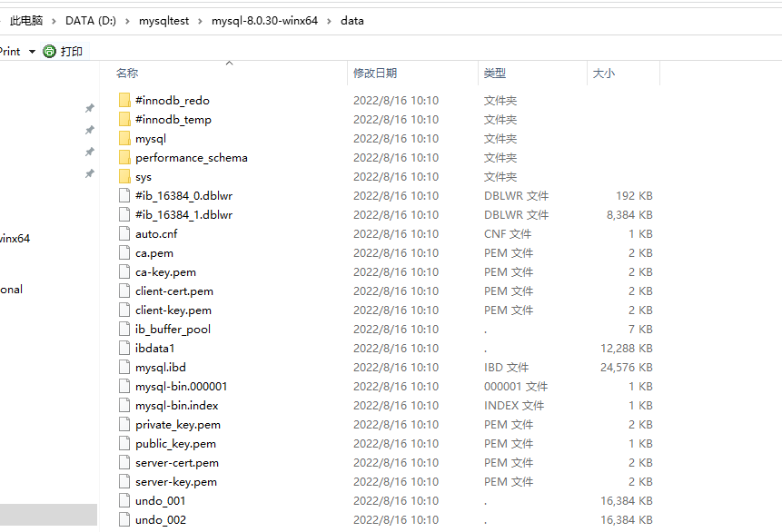The height and width of the screenshot is (532, 782).
Task: Select the file name ibdata1
Action: click(x=154, y=348)
